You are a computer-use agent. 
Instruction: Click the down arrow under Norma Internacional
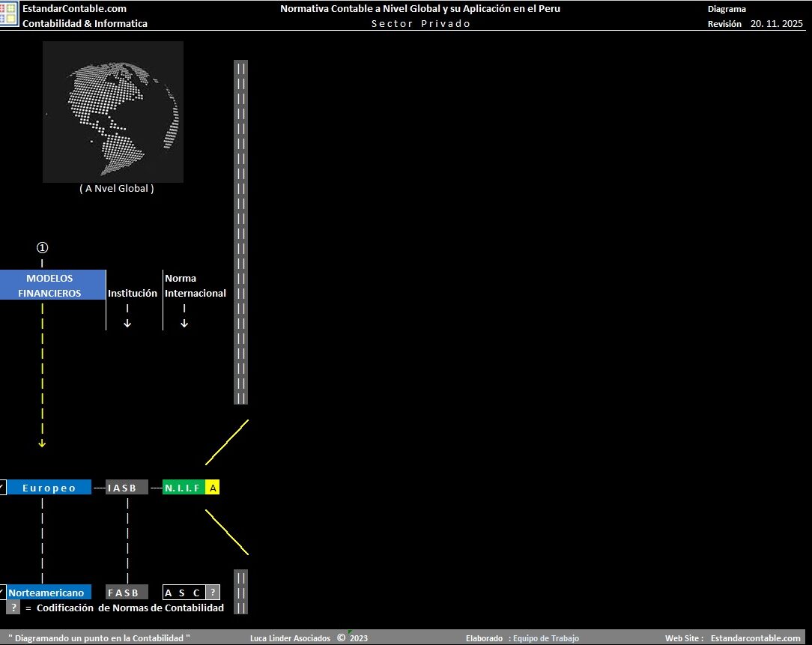[x=184, y=323]
